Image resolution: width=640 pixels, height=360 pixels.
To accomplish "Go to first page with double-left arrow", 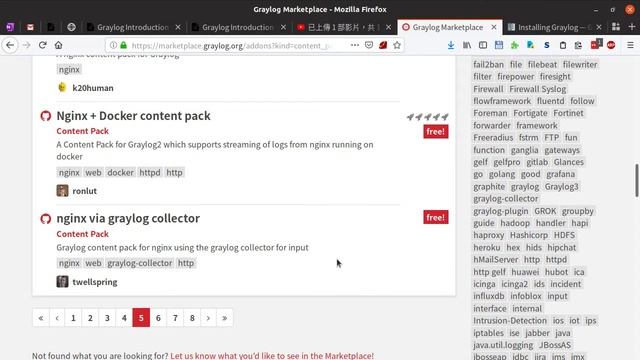I will click(x=41, y=318).
